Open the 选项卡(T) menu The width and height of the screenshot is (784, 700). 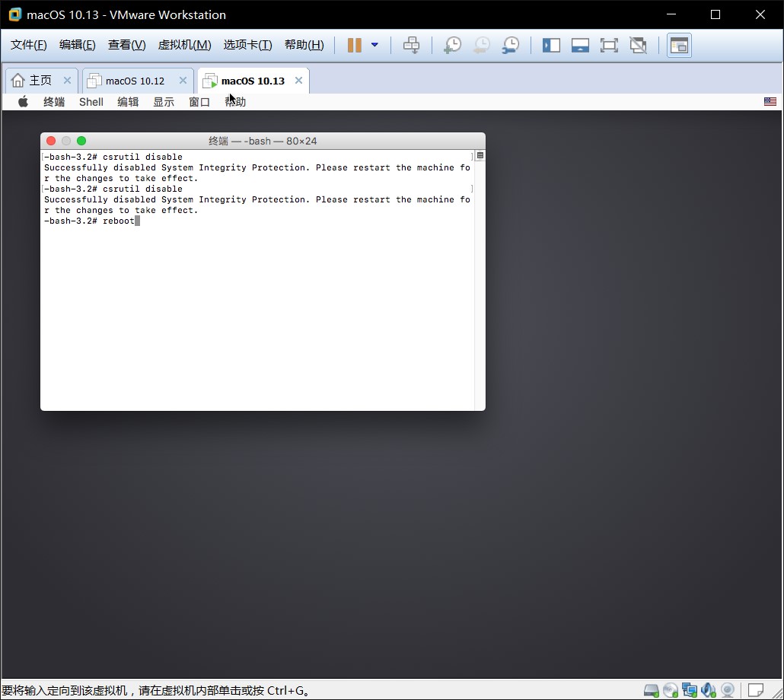pos(247,45)
